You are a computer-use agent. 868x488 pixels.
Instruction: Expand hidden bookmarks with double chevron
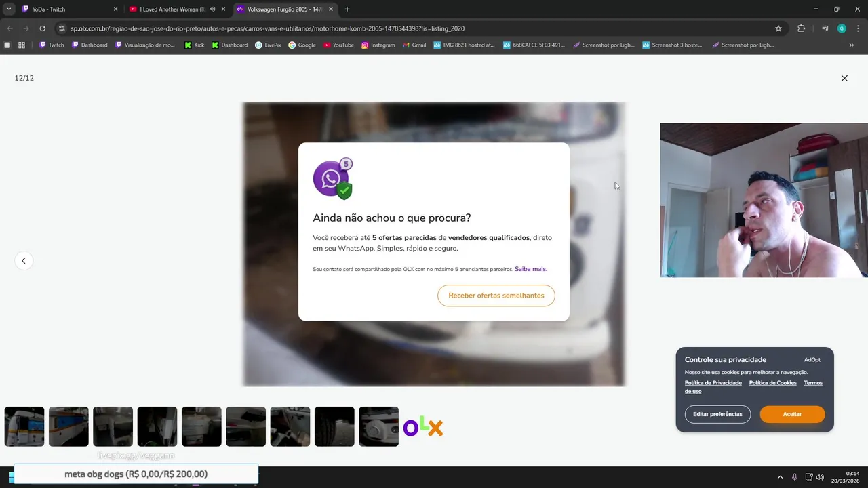coord(852,45)
